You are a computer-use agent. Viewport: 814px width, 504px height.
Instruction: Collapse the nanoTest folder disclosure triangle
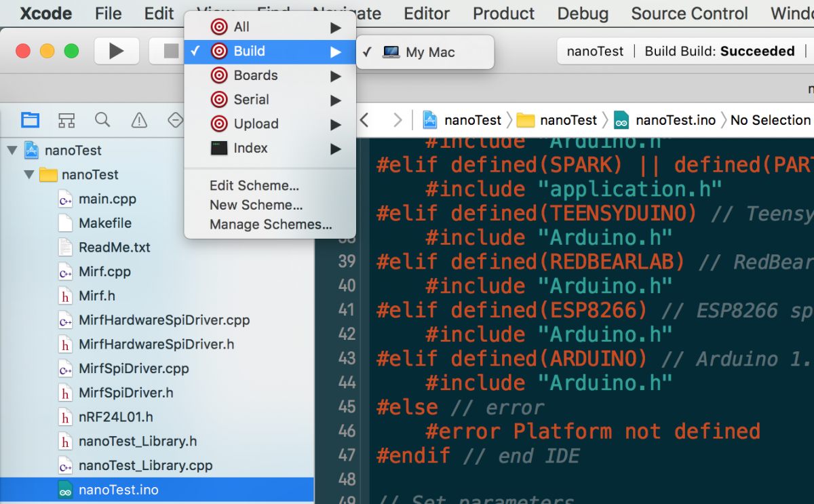pyautogui.click(x=28, y=174)
